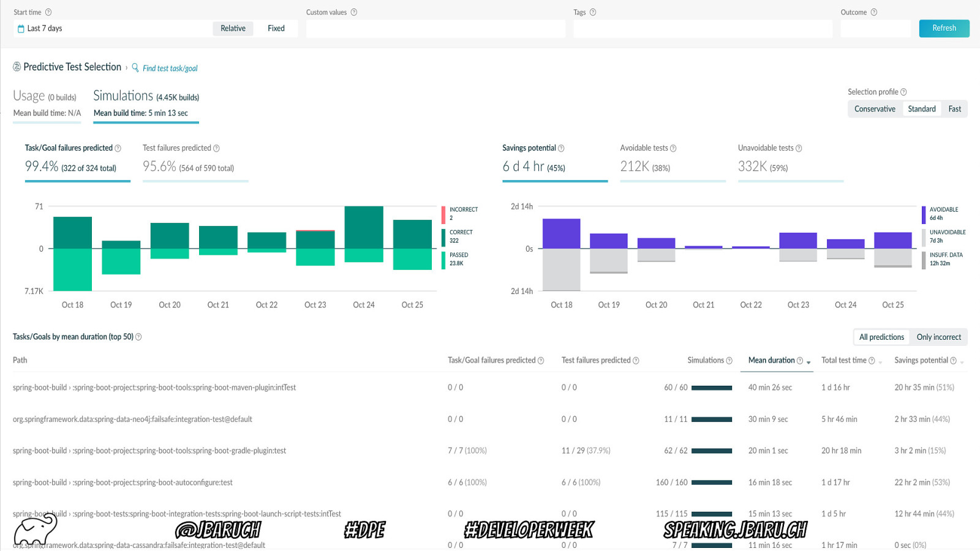This screenshot has width=980, height=551.
Task: Click simulations bar for 160 / 160 row
Action: coord(712,482)
